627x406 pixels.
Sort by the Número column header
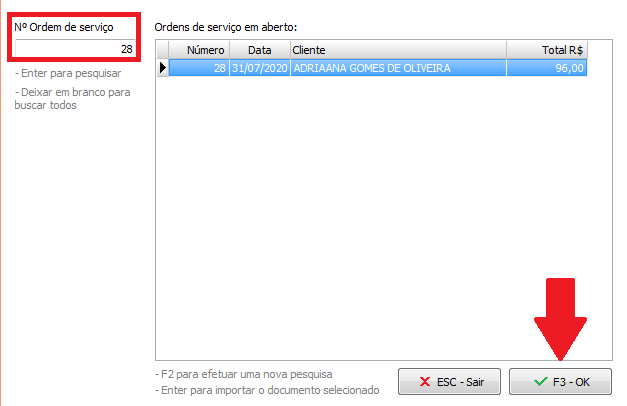pos(199,50)
